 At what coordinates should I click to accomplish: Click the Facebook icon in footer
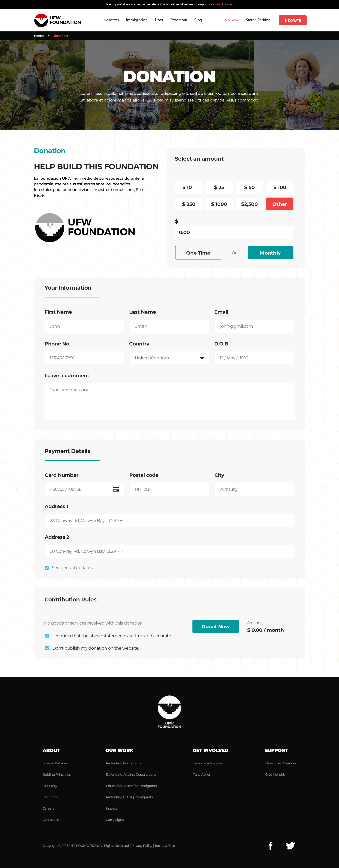pyautogui.click(x=270, y=845)
